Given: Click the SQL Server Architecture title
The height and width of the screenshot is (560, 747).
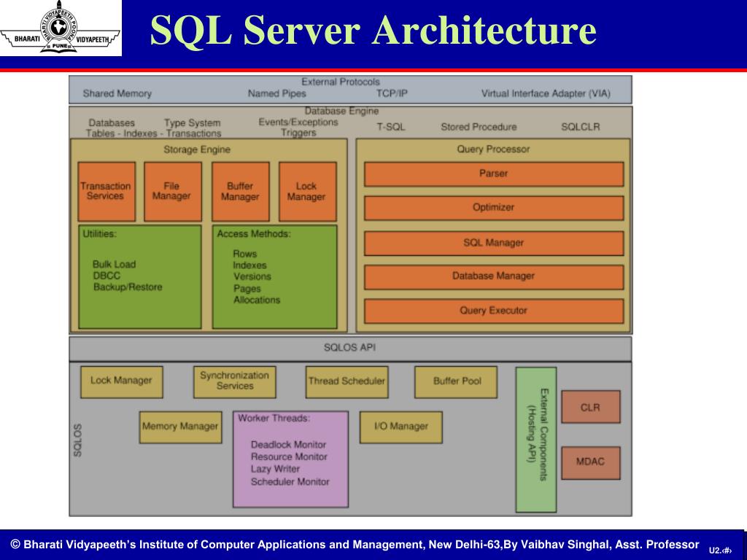Looking at the screenshot, I should tap(373, 30).
